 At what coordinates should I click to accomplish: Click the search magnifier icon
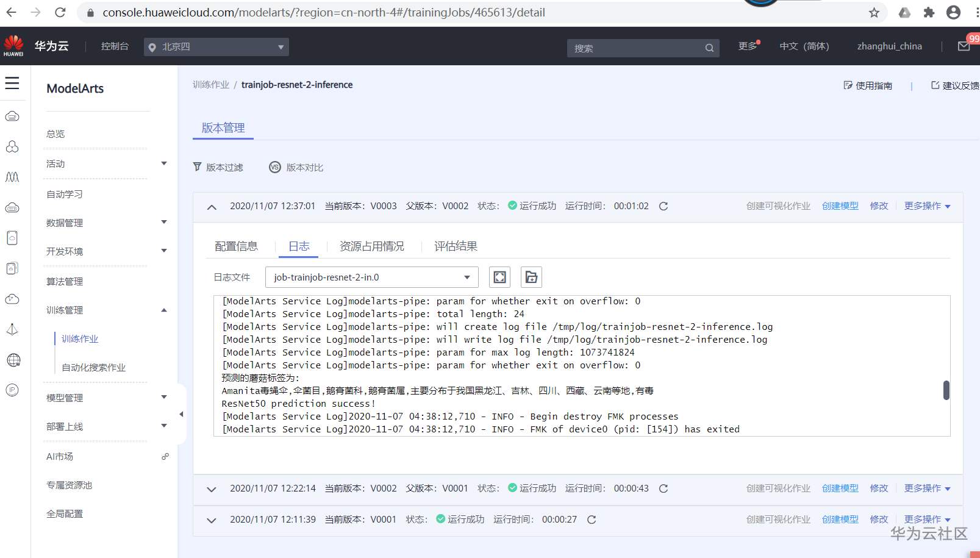pos(709,48)
